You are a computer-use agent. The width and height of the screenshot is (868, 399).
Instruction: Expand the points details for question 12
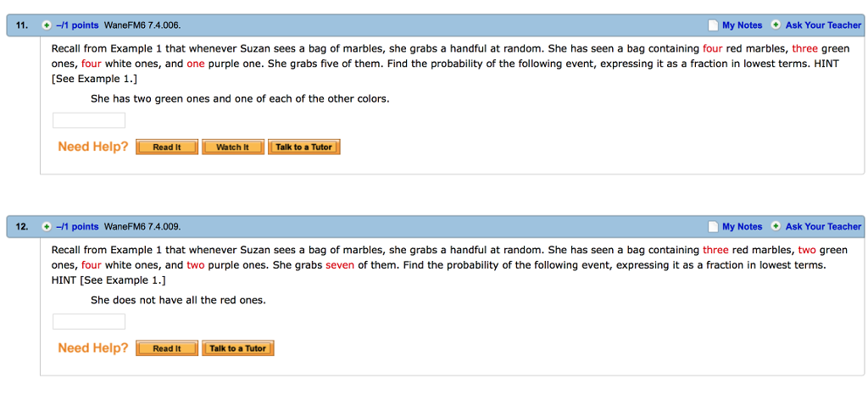point(47,227)
